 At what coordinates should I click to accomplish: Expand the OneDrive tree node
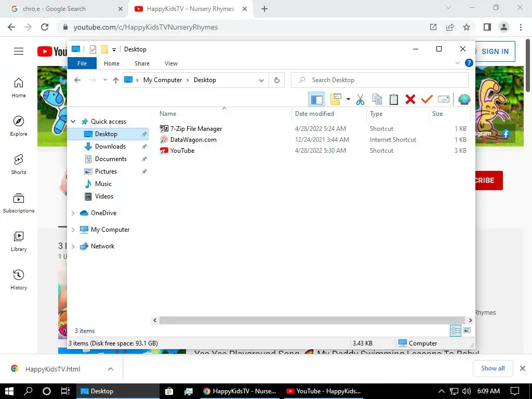73,213
